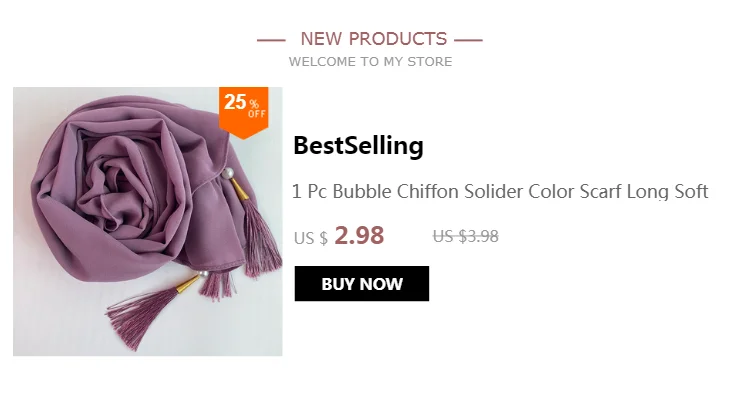Click the upper pearl bead on the scarf

coord(228,174)
